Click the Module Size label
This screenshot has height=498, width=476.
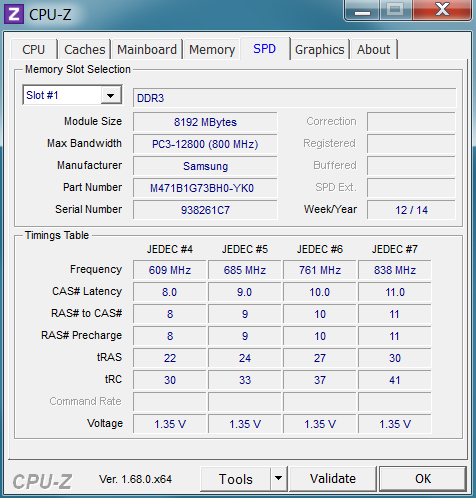tap(93, 121)
